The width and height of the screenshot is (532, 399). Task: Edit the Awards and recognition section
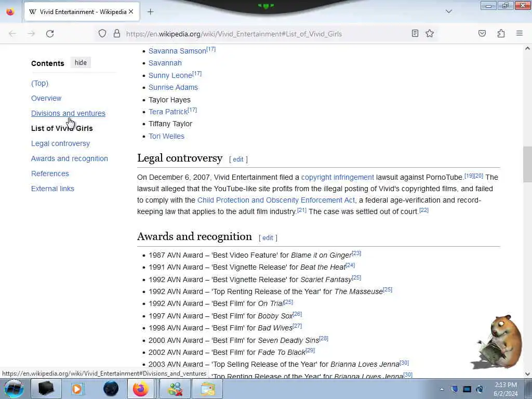pyautogui.click(x=268, y=238)
